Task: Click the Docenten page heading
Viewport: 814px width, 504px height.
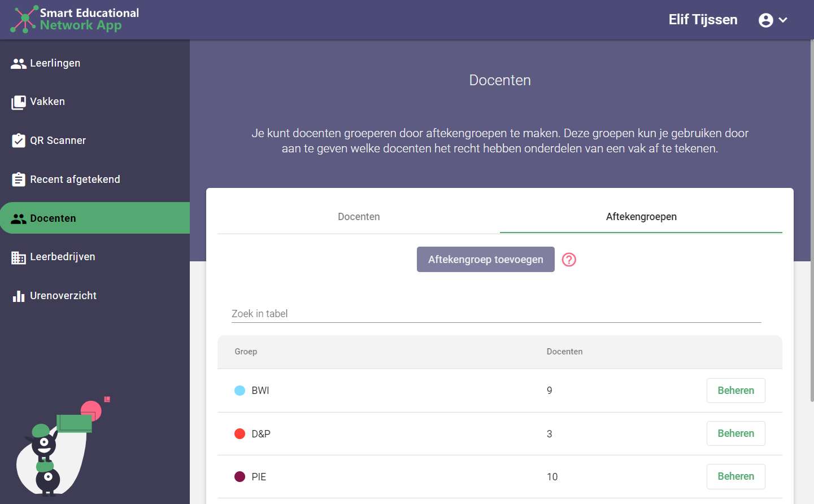Action: tap(500, 80)
